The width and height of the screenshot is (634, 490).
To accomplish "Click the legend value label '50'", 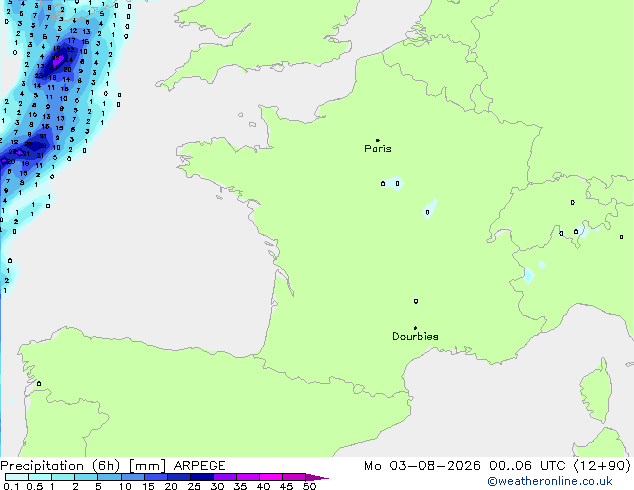I will [x=309, y=486].
